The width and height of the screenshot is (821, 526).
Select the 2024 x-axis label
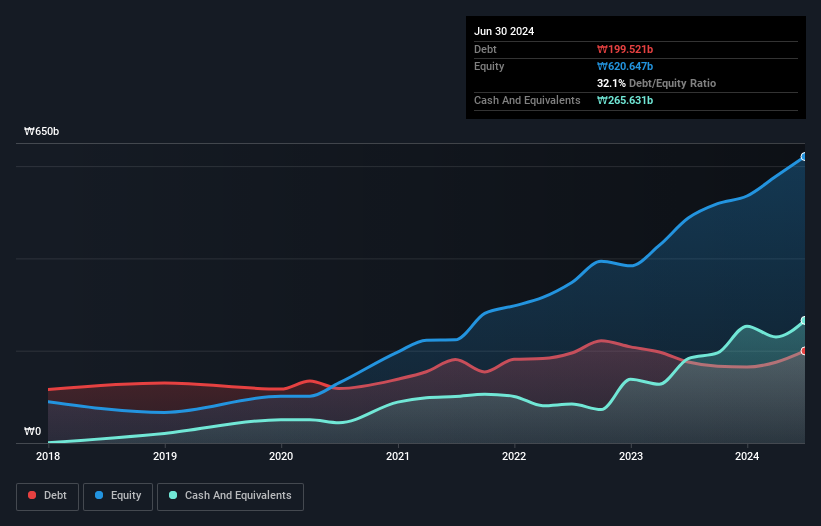coord(747,456)
